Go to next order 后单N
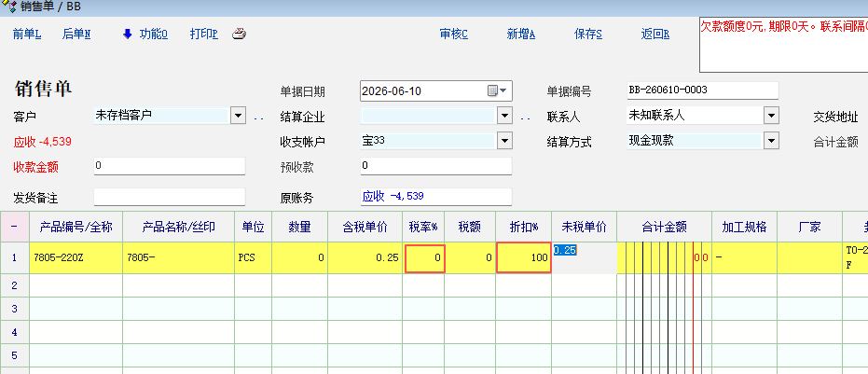Screen dimensions: 868x374 (76, 35)
